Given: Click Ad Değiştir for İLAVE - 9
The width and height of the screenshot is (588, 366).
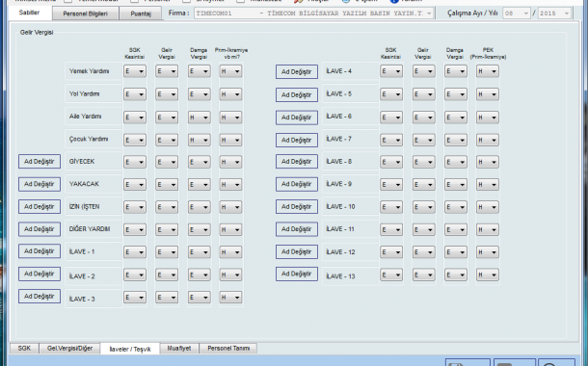Looking at the screenshot, I should tap(297, 184).
